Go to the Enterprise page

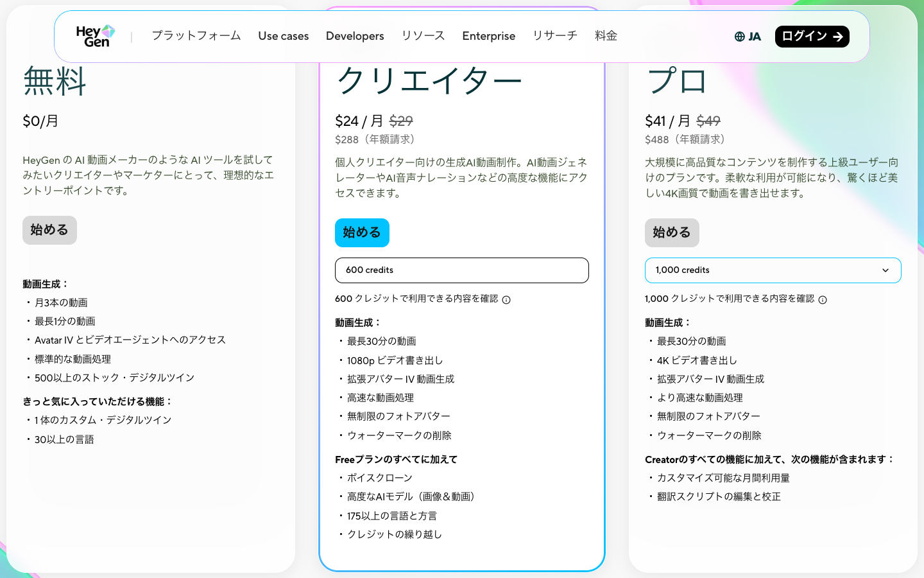(489, 36)
